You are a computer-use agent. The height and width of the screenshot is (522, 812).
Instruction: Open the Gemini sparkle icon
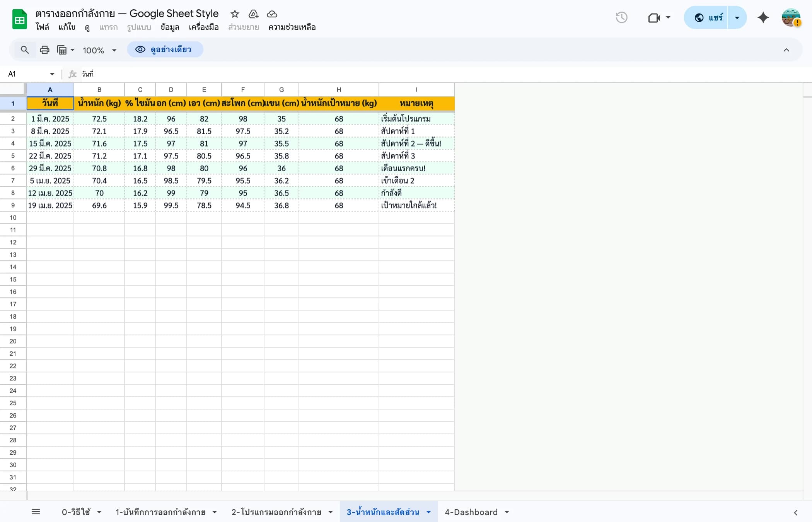point(763,17)
